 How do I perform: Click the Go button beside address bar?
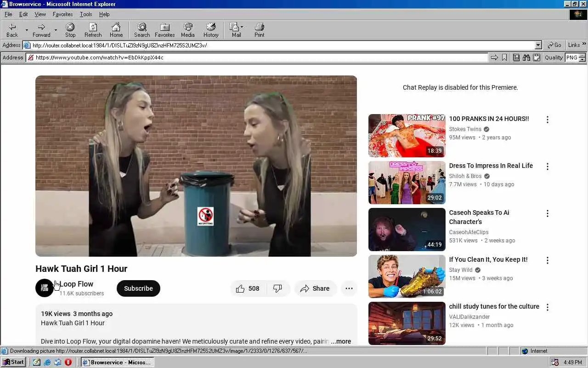click(554, 45)
